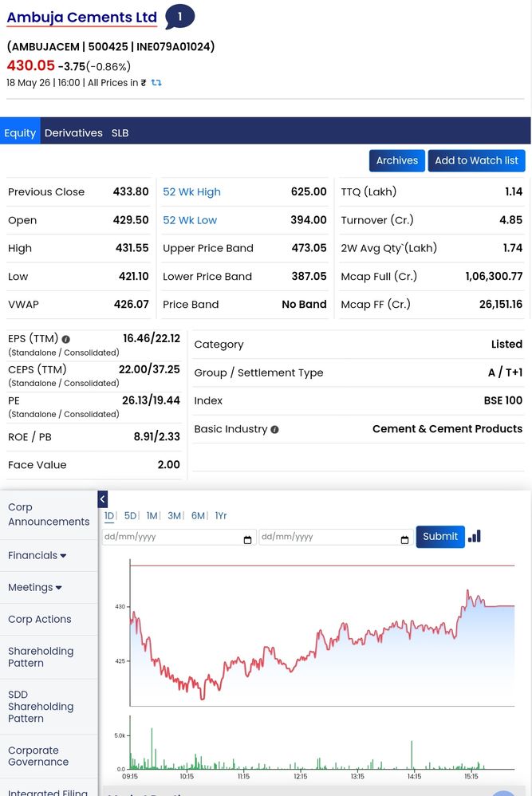Click the No Band value

pyautogui.click(x=304, y=305)
